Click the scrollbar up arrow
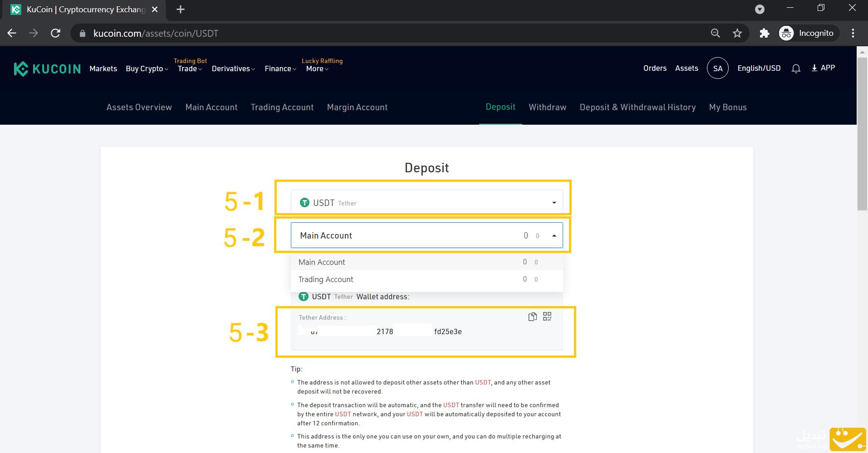The width and height of the screenshot is (868, 453). point(862,51)
